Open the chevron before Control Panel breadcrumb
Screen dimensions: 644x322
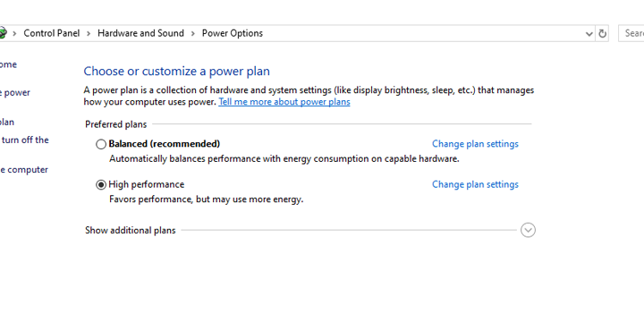point(15,34)
